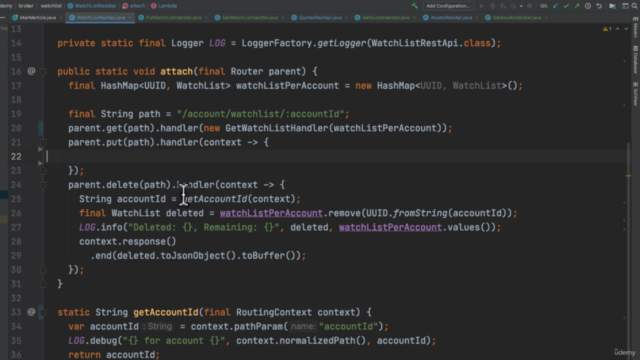Collapse getAccountId method fold on line 33
640x360 pixels.
pos(43,312)
